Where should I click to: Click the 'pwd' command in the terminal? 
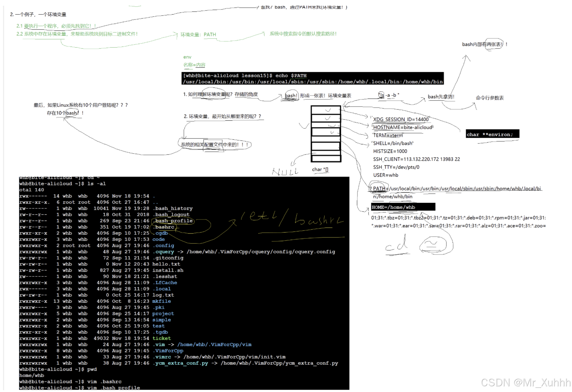pyautogui.click(x=92, y=369)
